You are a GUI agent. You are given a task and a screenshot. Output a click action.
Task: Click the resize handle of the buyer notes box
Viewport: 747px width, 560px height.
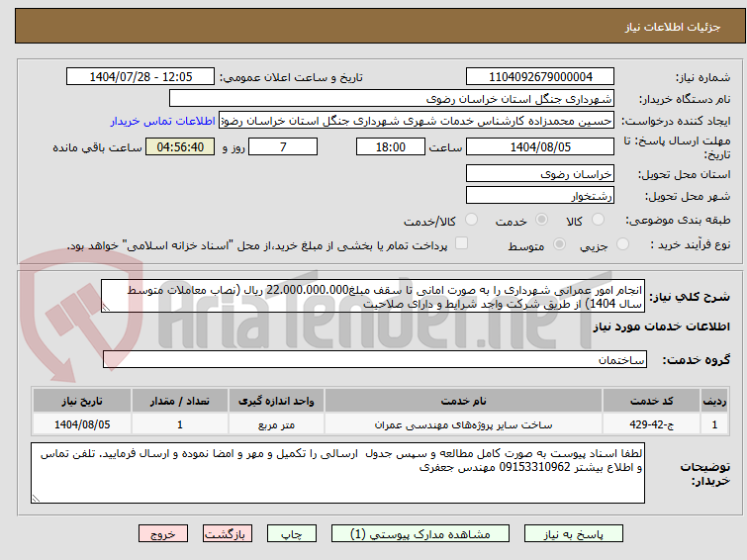36,499
